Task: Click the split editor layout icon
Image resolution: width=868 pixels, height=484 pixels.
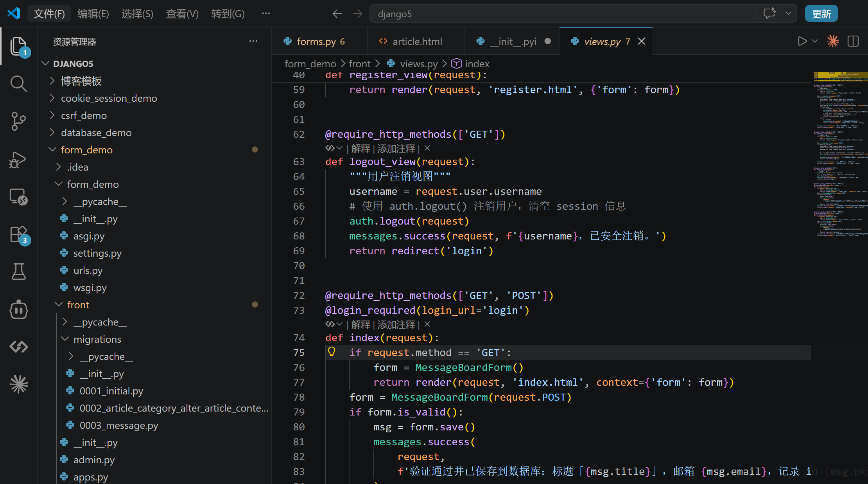Action: pyautogui.click(x=853, y=41)
